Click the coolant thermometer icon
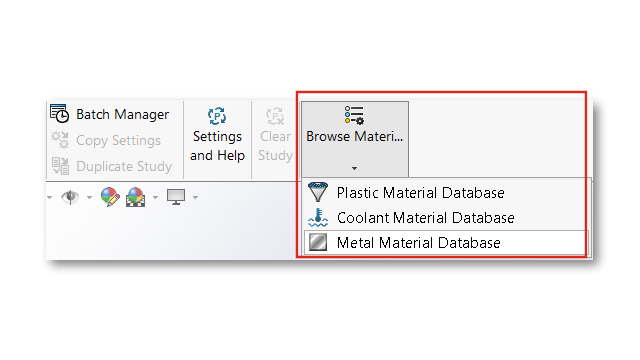This screenshot has height=360, width=640. click(318, 218)
